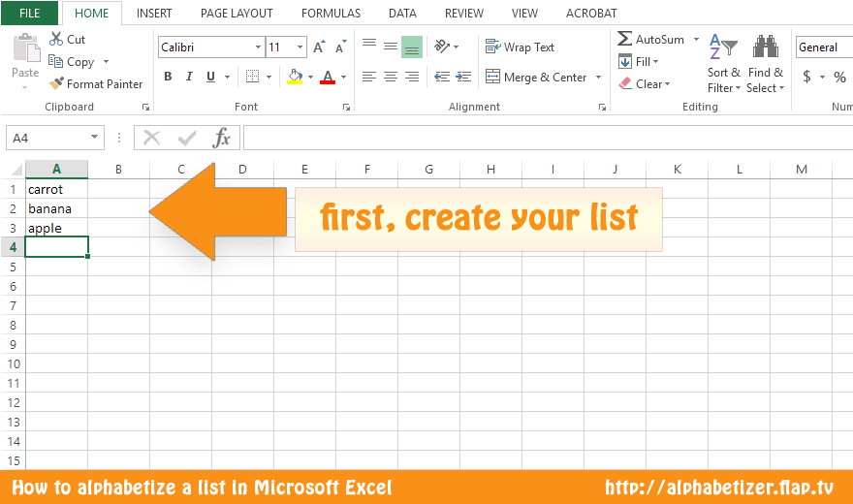
Task: Decrease indent of cell contents
Action: (x=442, y=77)
